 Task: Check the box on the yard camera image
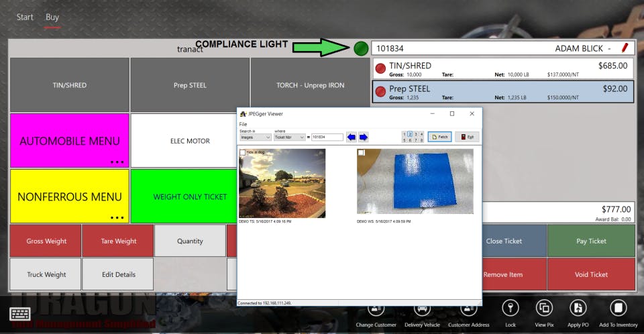(x=242, y=152)
